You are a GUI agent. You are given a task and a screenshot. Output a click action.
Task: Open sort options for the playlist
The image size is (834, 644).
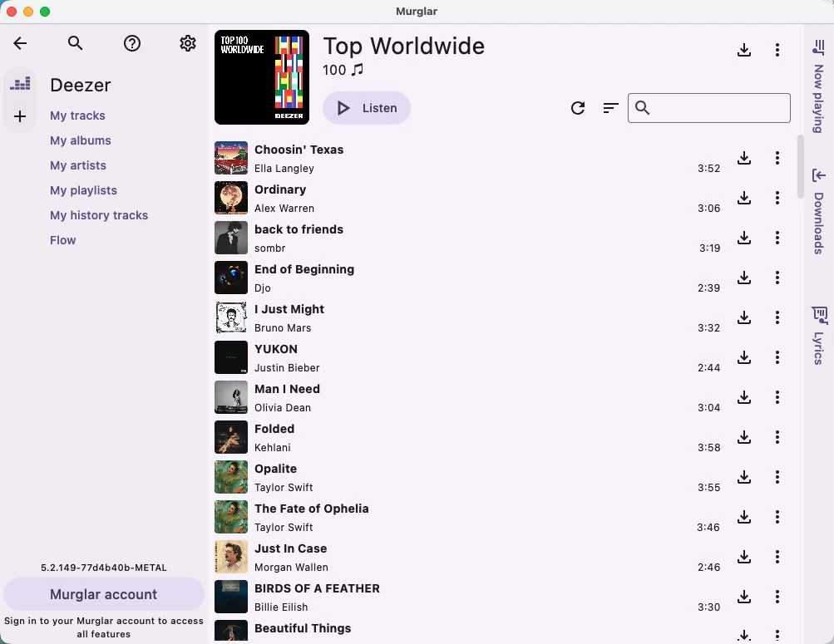click(x=610, y=108)
